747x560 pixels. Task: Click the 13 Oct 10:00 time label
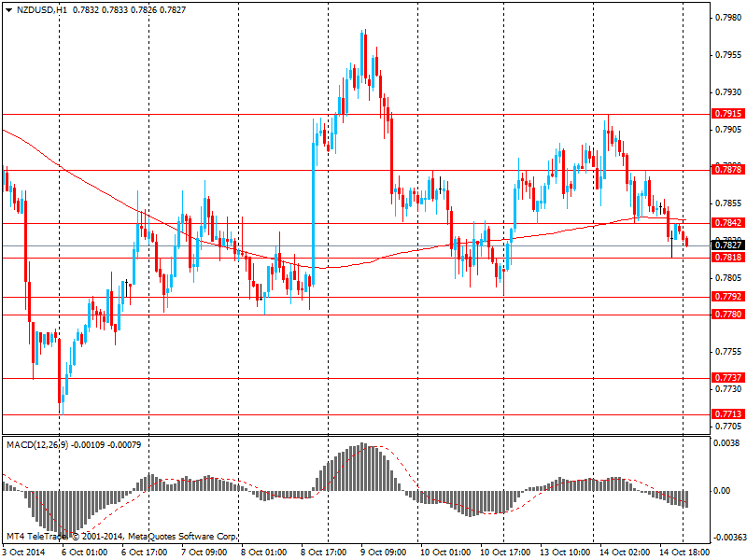tap(564, 552)
